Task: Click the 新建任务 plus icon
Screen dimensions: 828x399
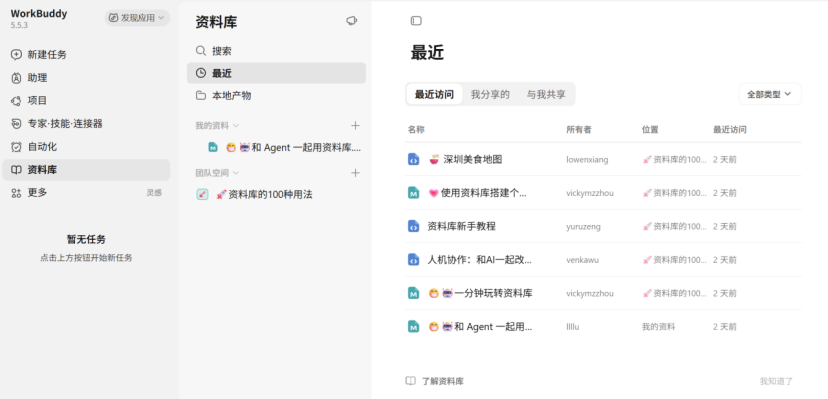Action: [x=16, y=55]
